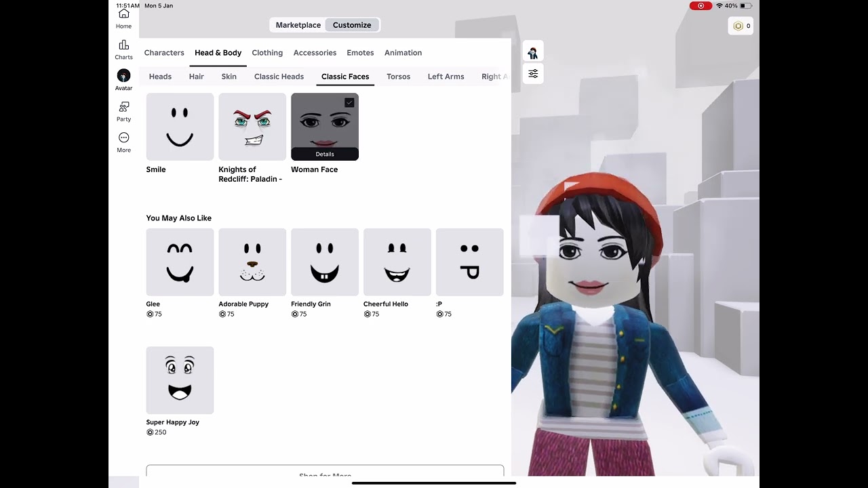Click the Robux balance icon

point(738,26)
